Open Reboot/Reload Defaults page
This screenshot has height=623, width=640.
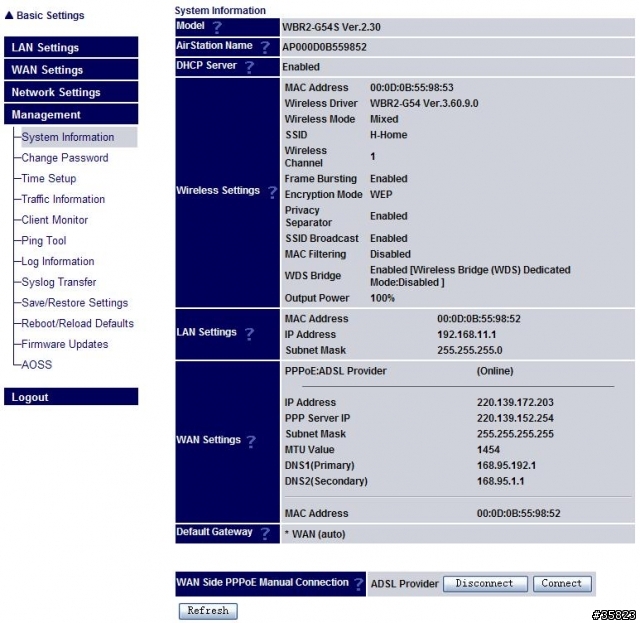[x=78, y=324]
